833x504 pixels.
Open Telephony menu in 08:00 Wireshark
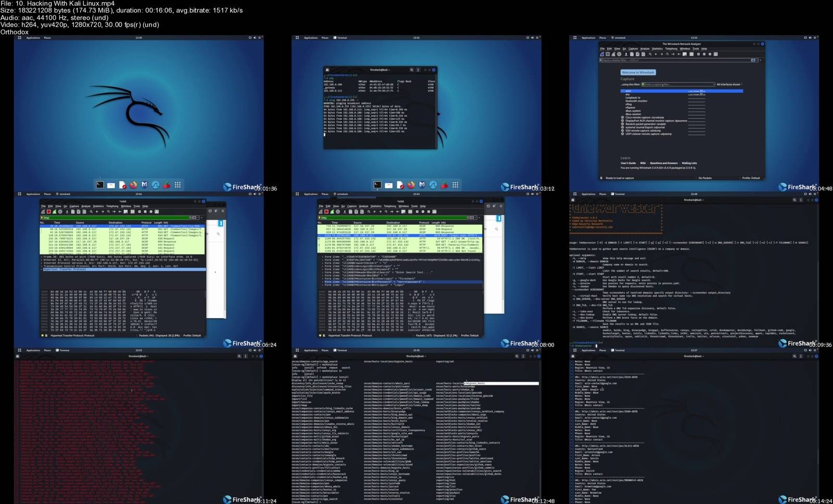tap(390, 206)
